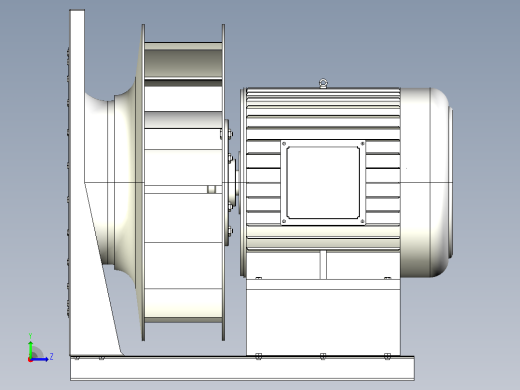Select the finned motor housing above terminal box
Image resolution: width=520 pixels, height=390 pixels.
click(323, 114)
